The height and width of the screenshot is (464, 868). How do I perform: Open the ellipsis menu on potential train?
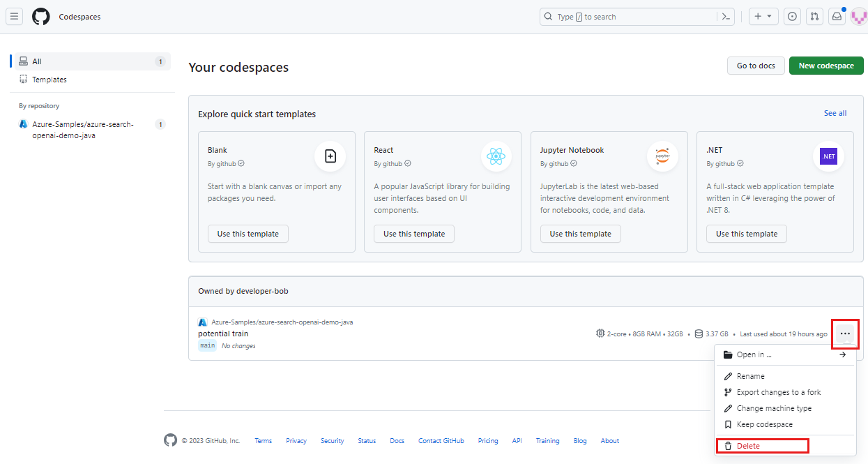coord(845,334)
